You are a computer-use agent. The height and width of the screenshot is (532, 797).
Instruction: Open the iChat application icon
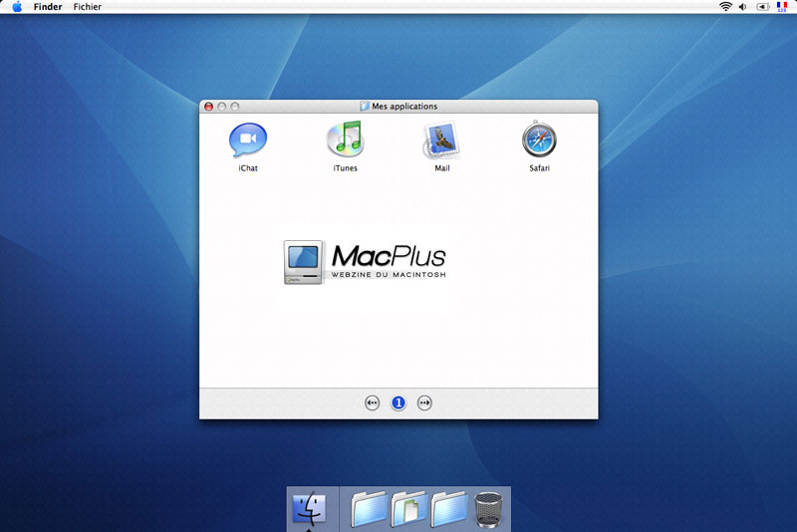pyautogui.click(x=248, y=139)
